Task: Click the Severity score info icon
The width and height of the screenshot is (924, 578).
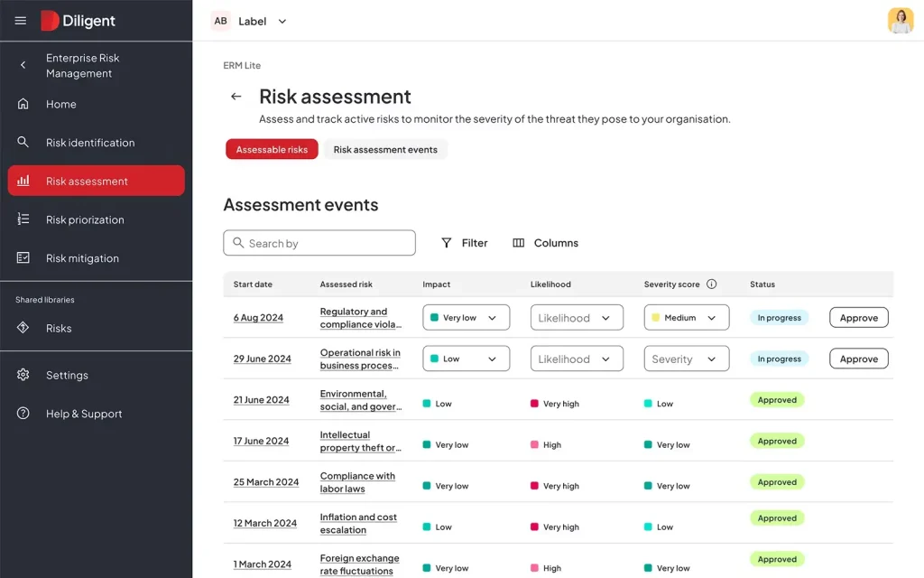Action: click(711, 284)
